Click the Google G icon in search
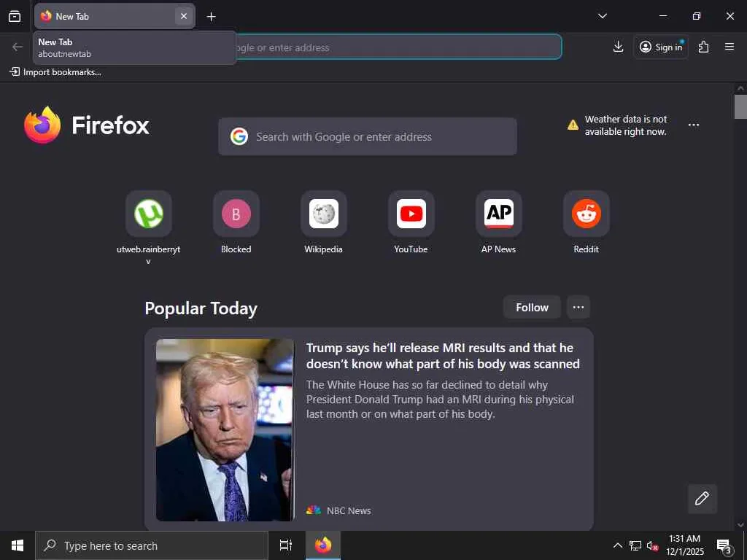This screenshot has width=747, height=560. pyautogui.click(x=239, y=136)
